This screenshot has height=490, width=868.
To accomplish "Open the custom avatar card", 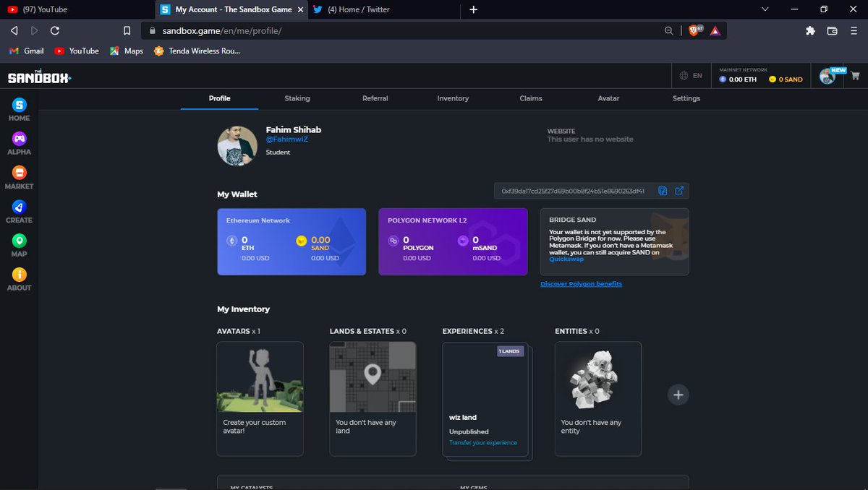I will [x=260, y=399].
